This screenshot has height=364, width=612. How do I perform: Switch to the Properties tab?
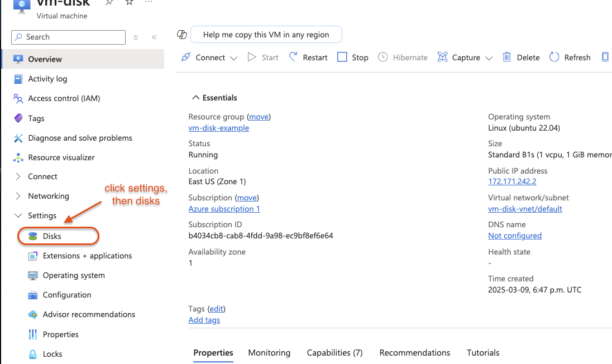[x=213, y=353]
